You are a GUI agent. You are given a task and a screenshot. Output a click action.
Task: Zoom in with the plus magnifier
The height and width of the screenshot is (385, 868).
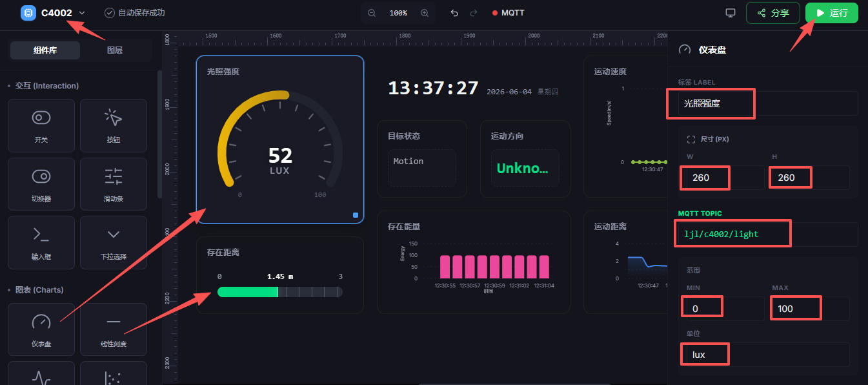point(425,13)
